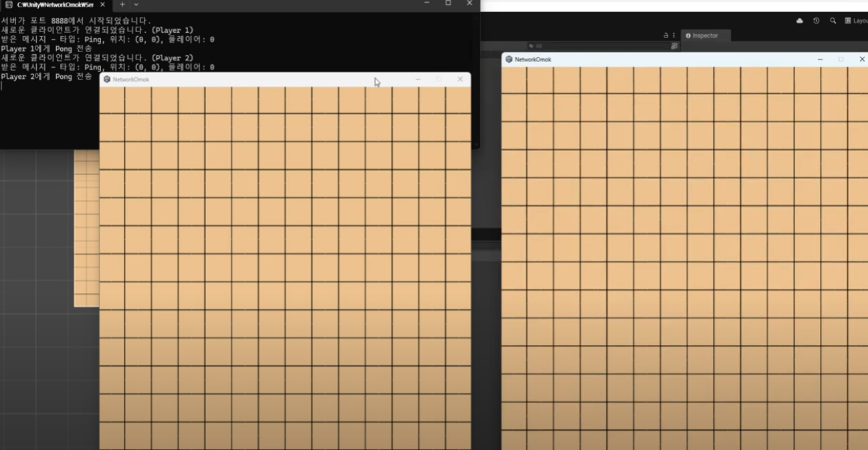
Task: Click the 'Player 1에게 Pong 전송' terminal line
Action: [47, 49]
